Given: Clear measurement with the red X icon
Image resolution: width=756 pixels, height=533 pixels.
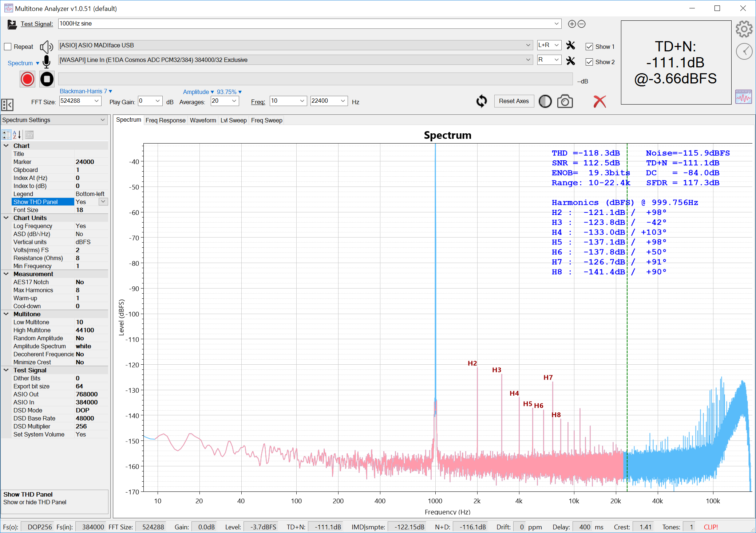Looking at the screenshot, I should click(x=599, y=101).
